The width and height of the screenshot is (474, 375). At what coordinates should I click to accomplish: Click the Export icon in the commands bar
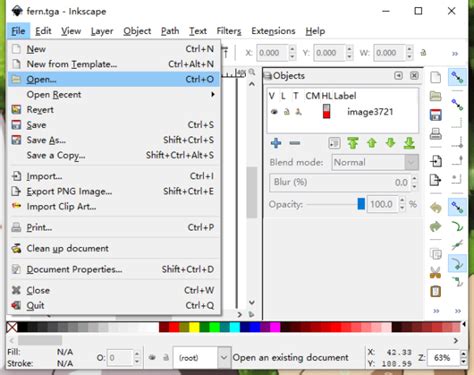coord(435,180)
